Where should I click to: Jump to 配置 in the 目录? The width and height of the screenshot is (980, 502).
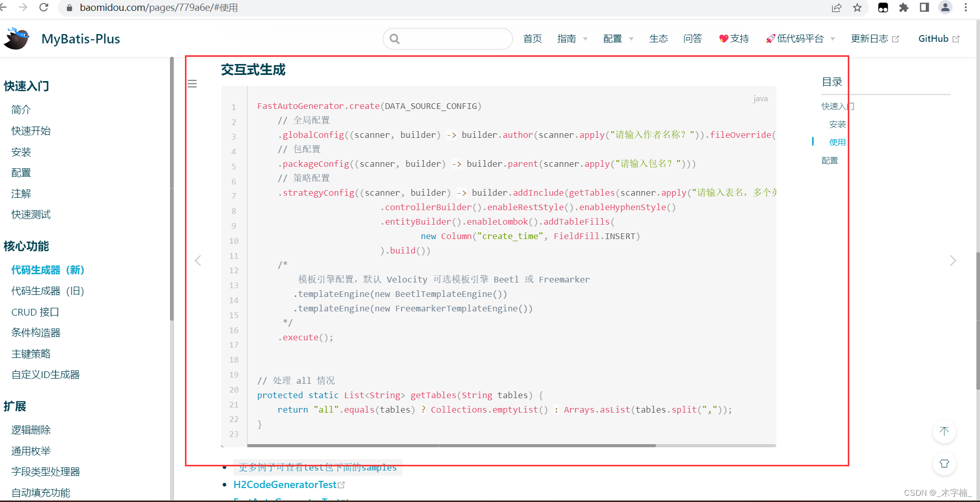pos(830,161)
